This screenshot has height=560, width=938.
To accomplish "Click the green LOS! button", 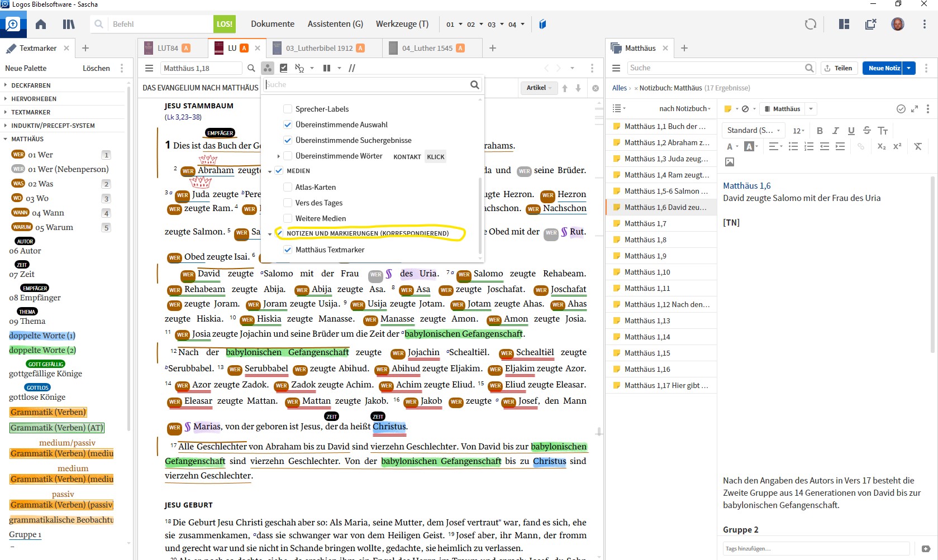I will pyautogui.click(x=225, y=24).
